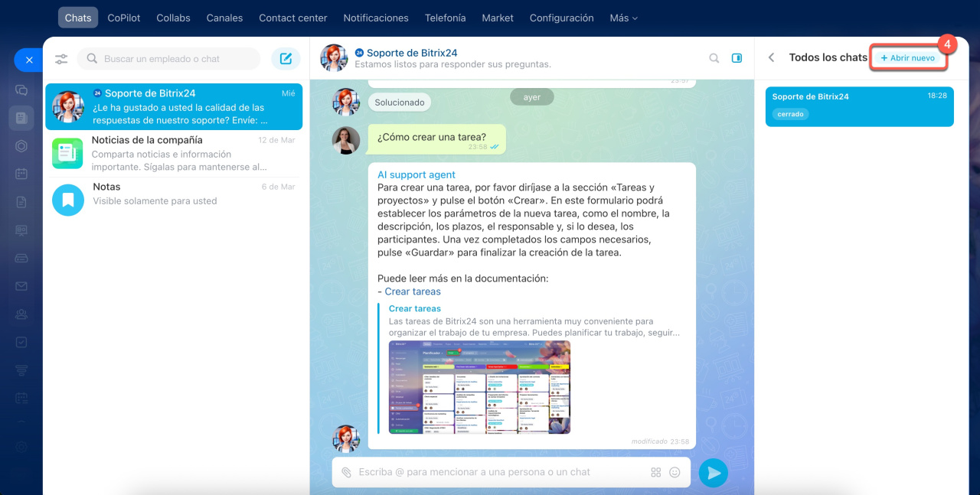Toggle the chat sidebar panel icon

(x=737, y=58)
